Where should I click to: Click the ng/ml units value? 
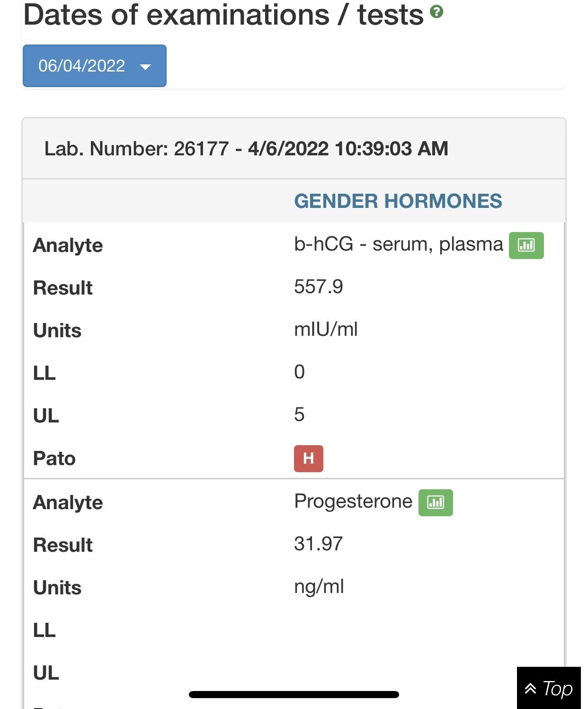pyautogui.click(x=319, y=587)
